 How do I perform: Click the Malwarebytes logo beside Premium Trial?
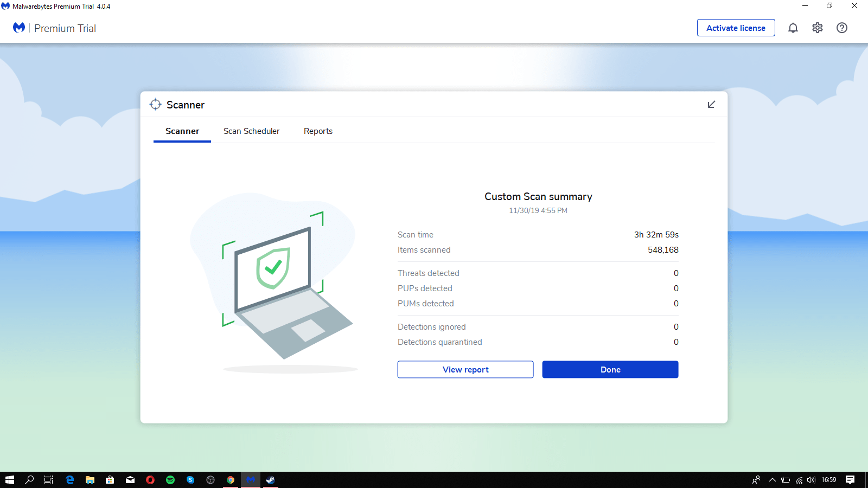(x=19, y=28)
